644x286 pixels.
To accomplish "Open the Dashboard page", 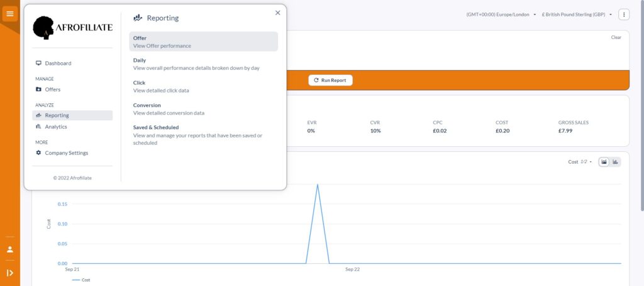I will point(58,63).
